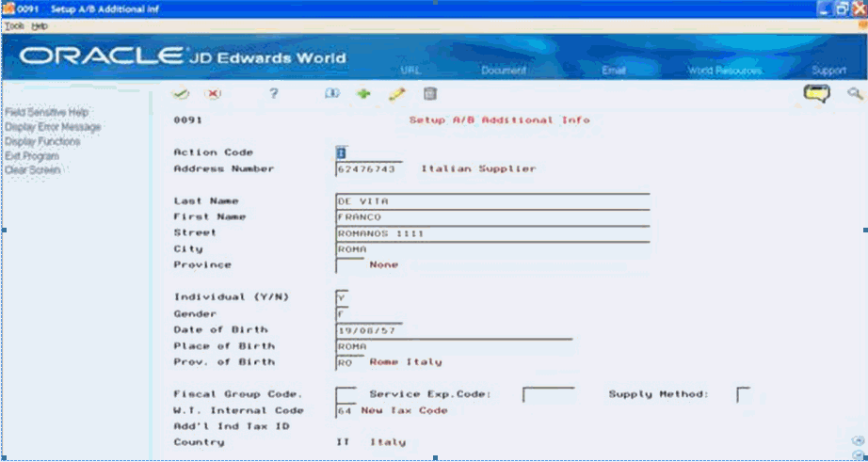The height and width of the screenshot is (462, 868).
Task: Click the magnifying glass search icon
Action: click(855, 93)
